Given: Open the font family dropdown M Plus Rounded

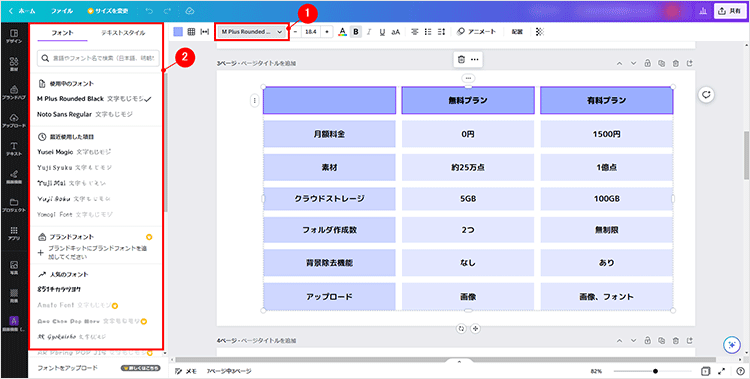Looking at the screenshot, I should coord(252,32).
